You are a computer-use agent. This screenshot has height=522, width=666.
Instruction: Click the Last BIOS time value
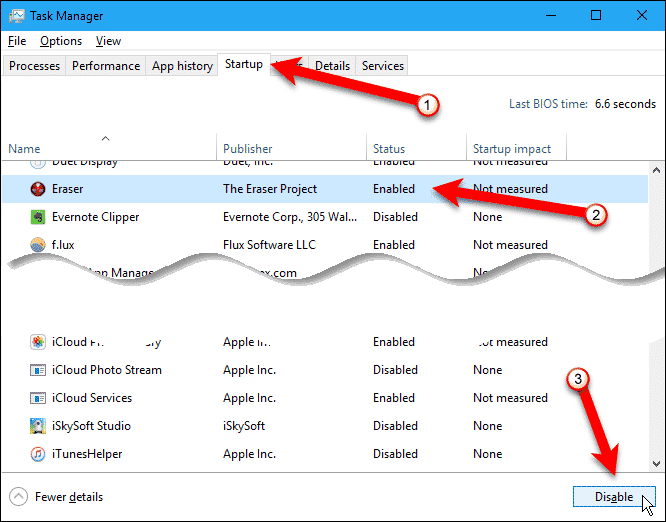pos(625,104)
